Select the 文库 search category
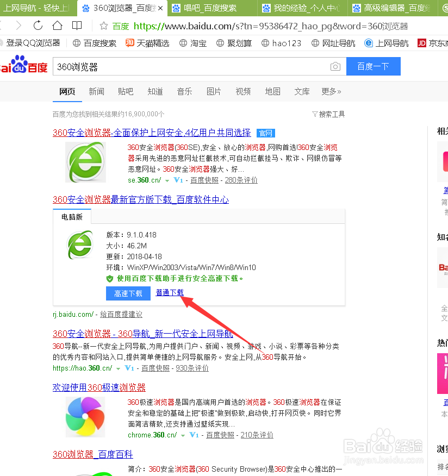The image size is (448, 476). [302, 91]
